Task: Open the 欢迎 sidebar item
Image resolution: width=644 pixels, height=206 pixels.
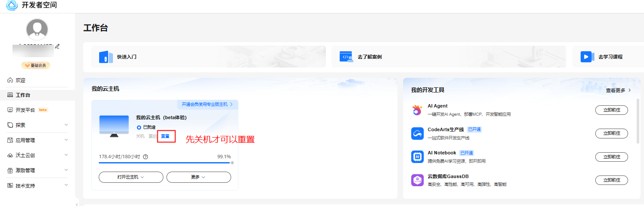Action: 38,80
